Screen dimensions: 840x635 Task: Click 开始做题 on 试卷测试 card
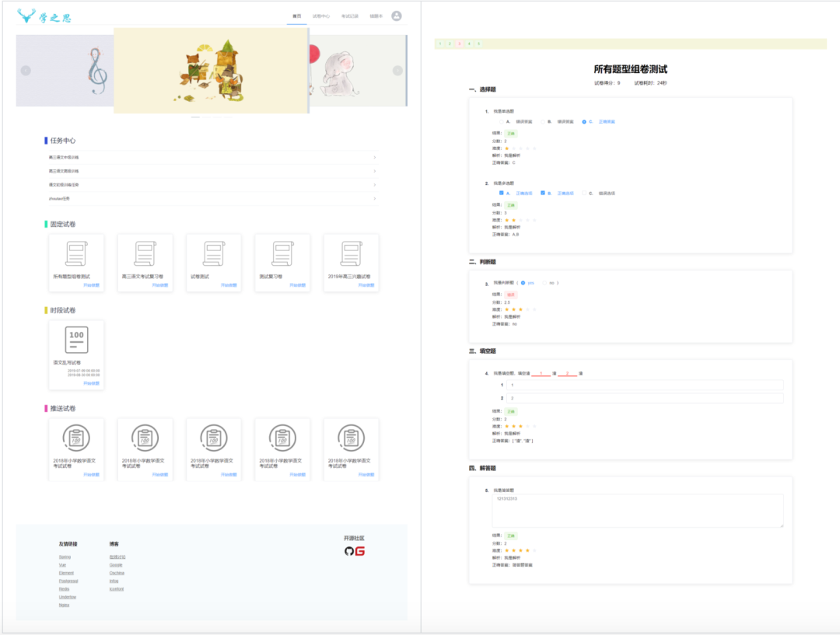point(229,285)
